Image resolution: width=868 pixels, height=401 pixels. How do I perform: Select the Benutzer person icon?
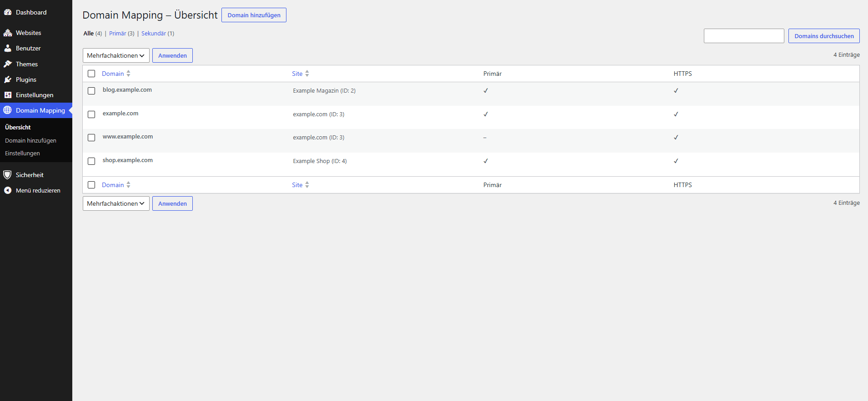coord(8,48)
